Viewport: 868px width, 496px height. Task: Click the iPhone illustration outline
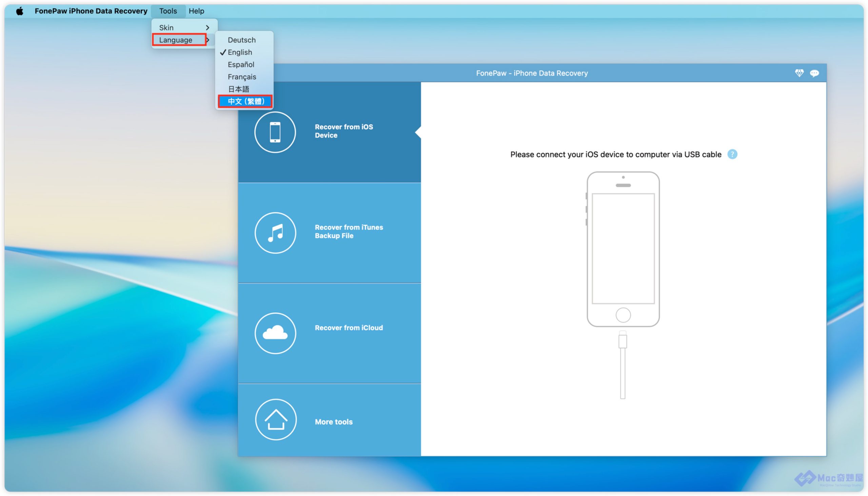(x=623, y=249)
